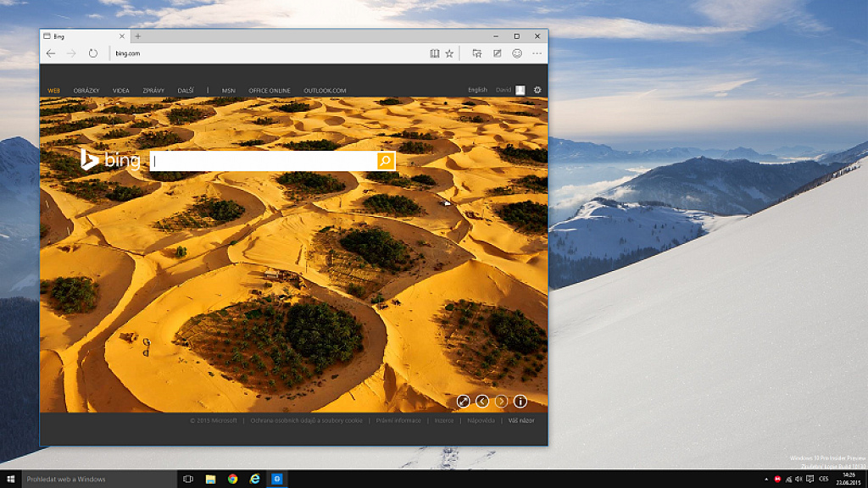868x488 pixels.
Task: Show previous Bing background image
Action: coord(482,402)
